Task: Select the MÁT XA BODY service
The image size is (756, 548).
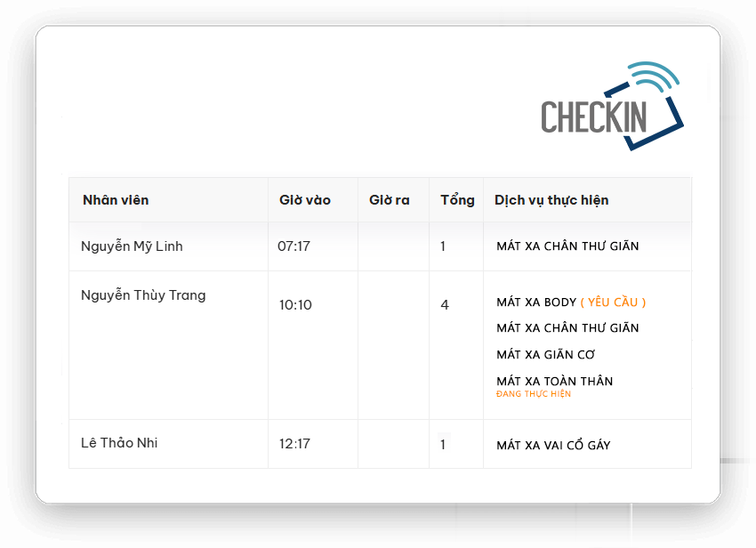Action: 536,302
